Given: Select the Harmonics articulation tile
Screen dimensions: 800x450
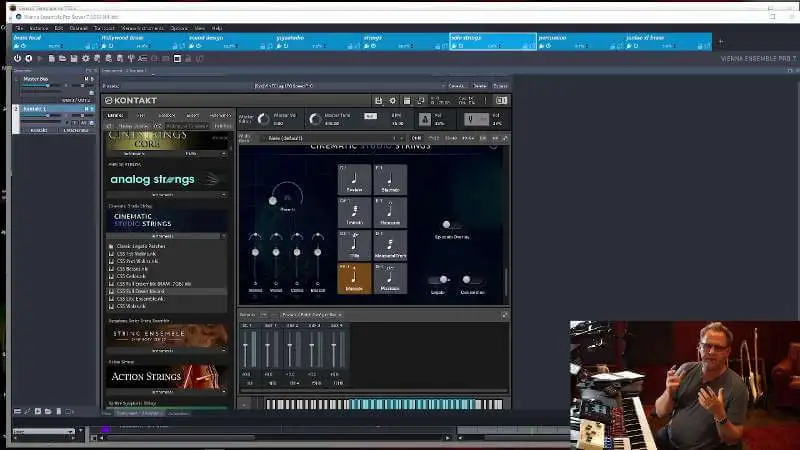Looking at the screenshot, I should pos(390,212).
